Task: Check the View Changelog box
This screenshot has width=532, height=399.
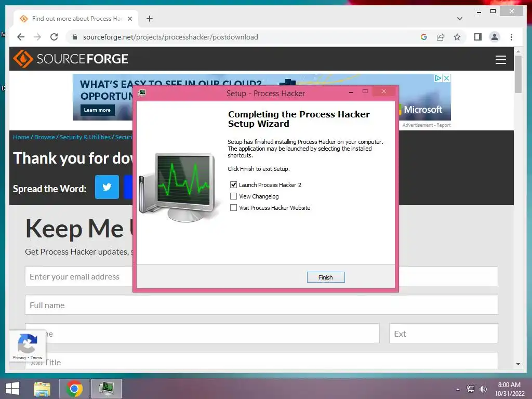Action: (233, 196)
